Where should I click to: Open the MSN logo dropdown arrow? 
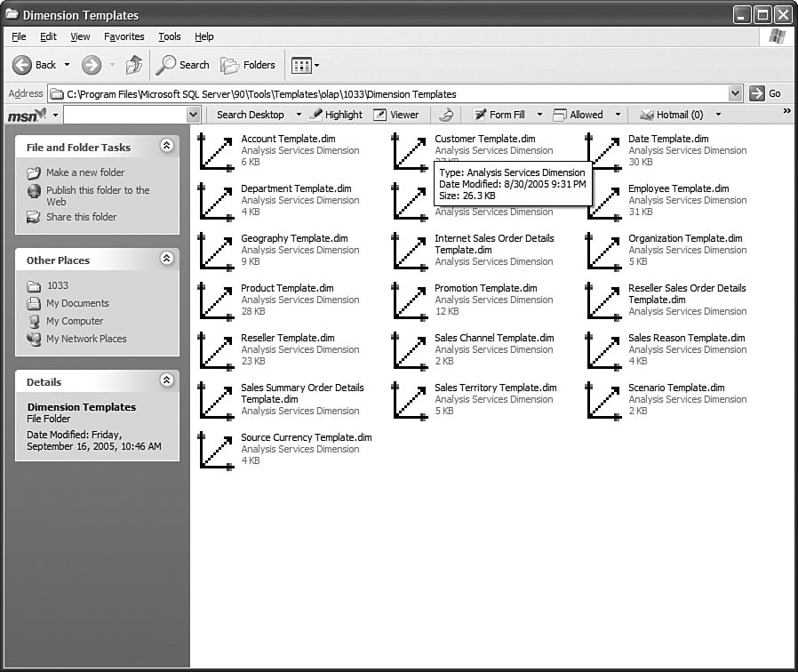click(x=55, y=115)
